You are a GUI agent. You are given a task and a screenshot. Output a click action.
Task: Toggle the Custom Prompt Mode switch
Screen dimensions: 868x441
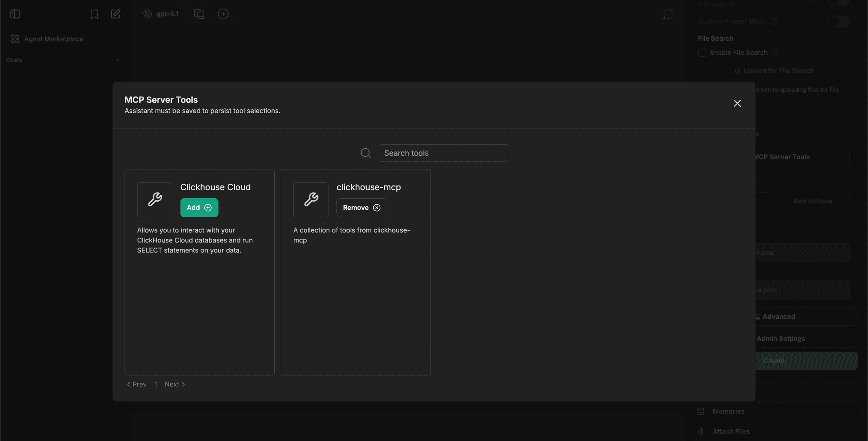838,21
